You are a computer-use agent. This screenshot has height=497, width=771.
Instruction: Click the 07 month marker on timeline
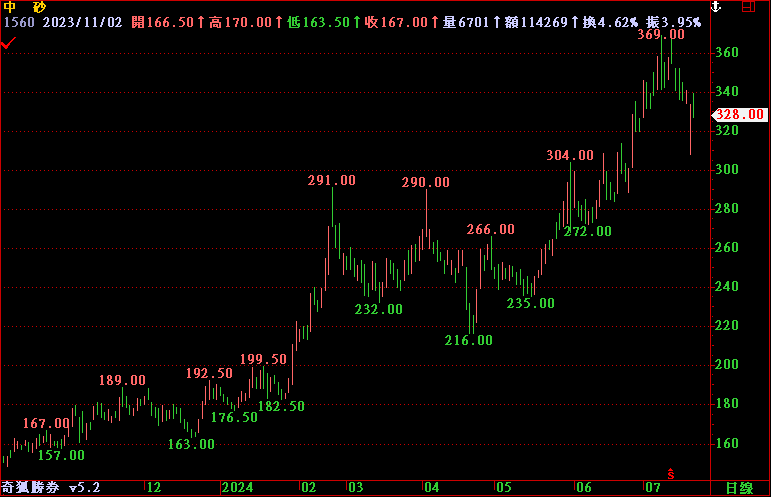click(653, 488)
